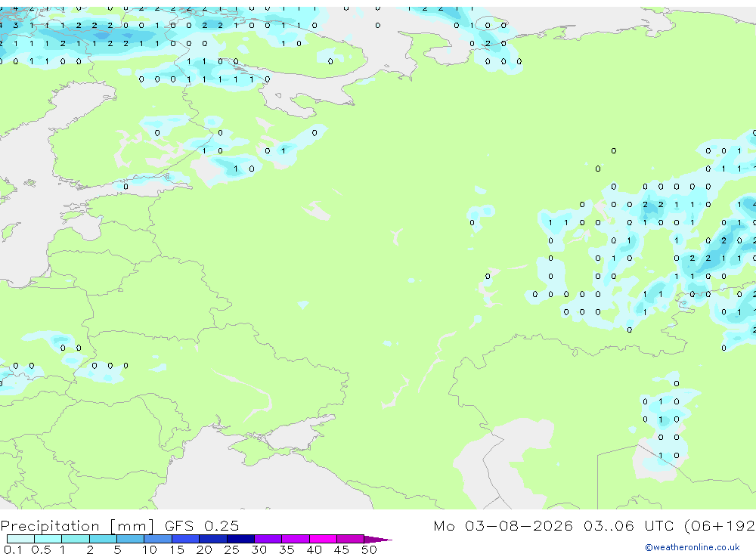The image size is (756, 554).
Task: Click the 0.5–1 mm legend color segment
Action: click(48, 539)
